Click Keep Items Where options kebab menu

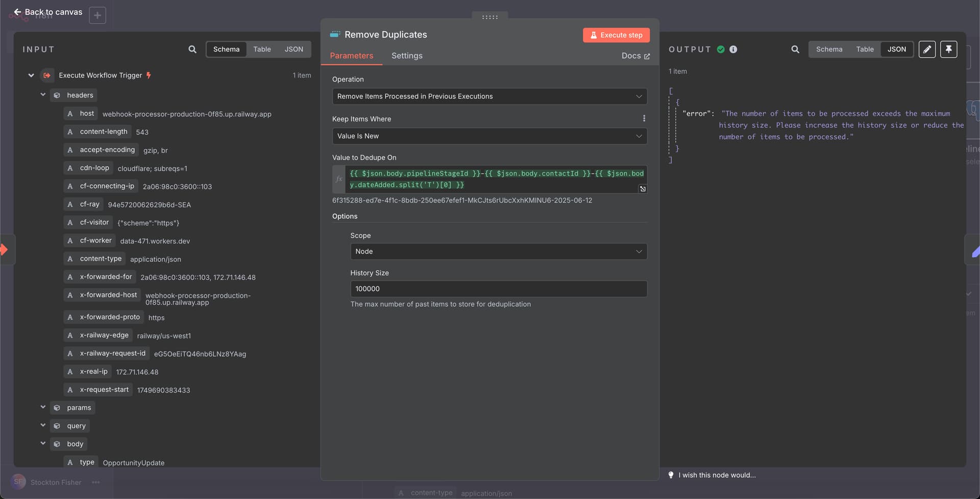coord(644,118)
